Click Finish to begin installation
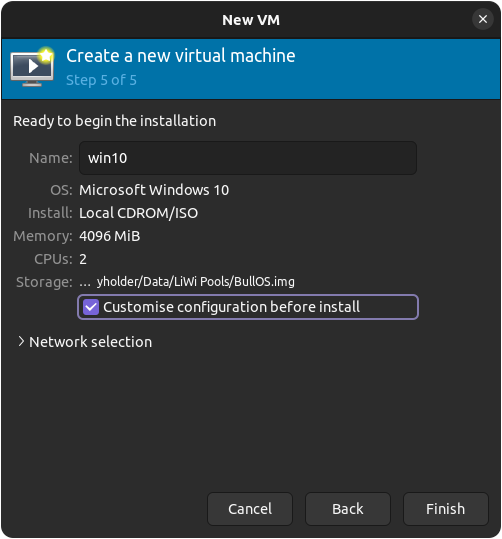 (446, 509)
